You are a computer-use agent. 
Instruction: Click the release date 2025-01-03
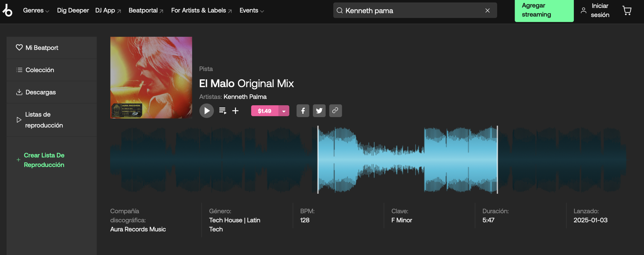[590, 220]
